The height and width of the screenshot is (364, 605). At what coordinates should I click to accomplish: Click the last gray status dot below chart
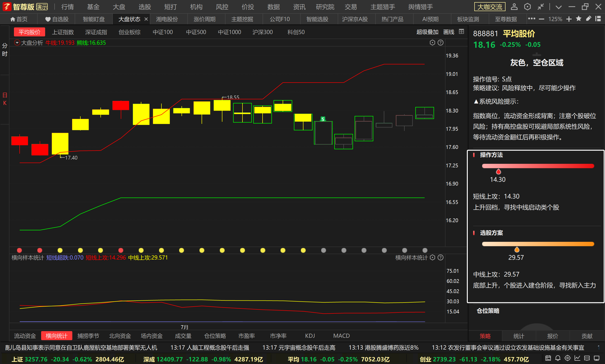[x=425, y=250]
